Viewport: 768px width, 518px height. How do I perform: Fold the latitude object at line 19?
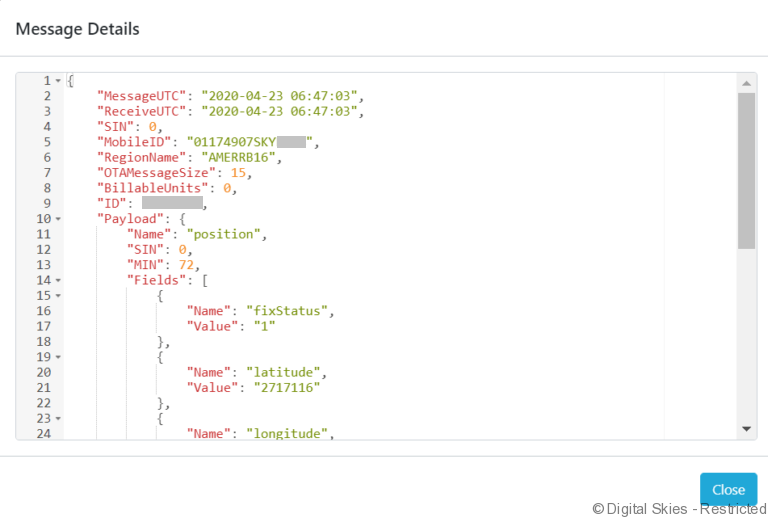(x=58, y=357)
